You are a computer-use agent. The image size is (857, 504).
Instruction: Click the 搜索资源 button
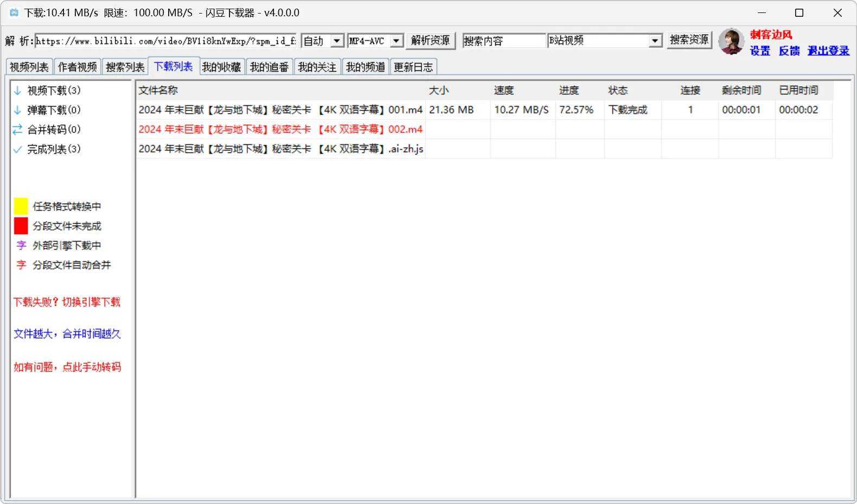point(689,40)
